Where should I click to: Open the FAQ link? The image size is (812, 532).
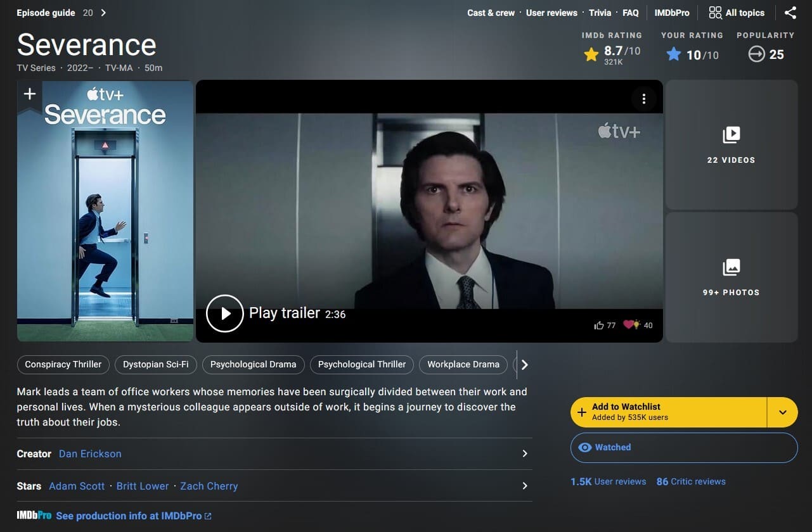coord(630,13)
